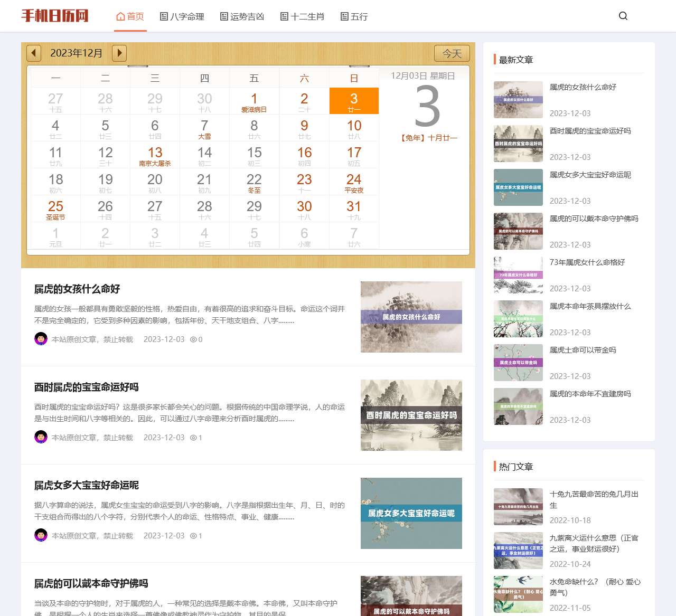Click the view-count eye icon for 酉时属虎的宝宝命运好吗
Image resolution: width=676 pixels, height=616 pixels.
193,438
